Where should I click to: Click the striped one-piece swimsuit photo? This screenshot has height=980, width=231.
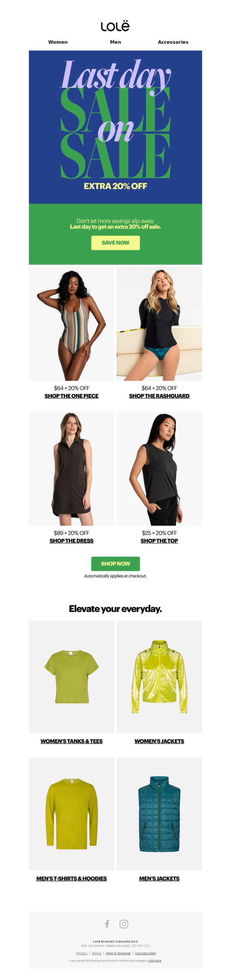point(72,324)
